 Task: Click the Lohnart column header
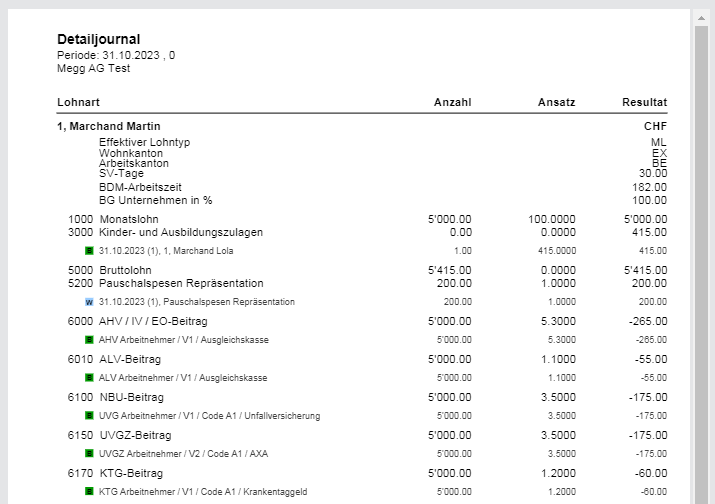point(78,103)
